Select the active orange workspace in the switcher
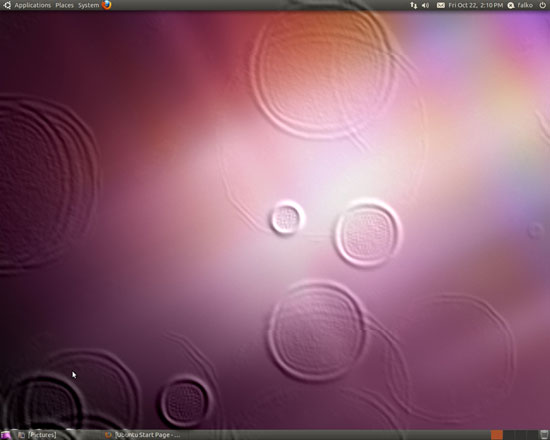 [497, 435]
